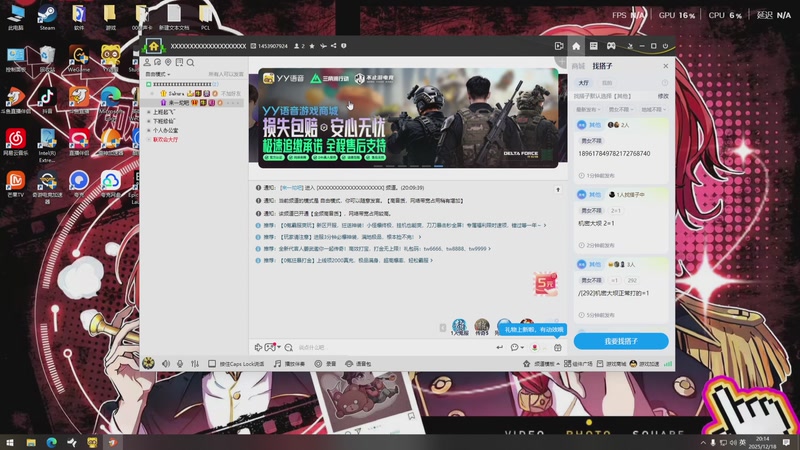Image resolution: width=800 pixels, height=450 pixels.
Task: Click the red 5元 coupon badge
Action: 545,284
